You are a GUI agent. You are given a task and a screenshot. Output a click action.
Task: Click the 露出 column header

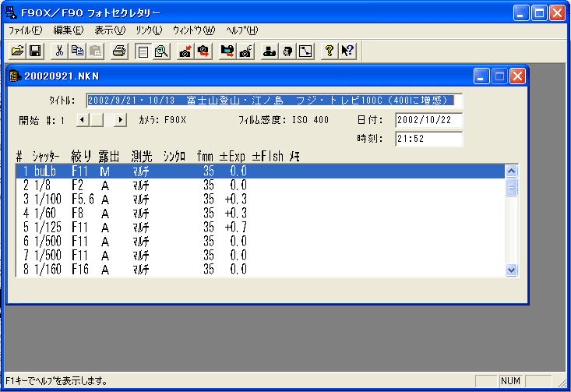coord(109,157)
